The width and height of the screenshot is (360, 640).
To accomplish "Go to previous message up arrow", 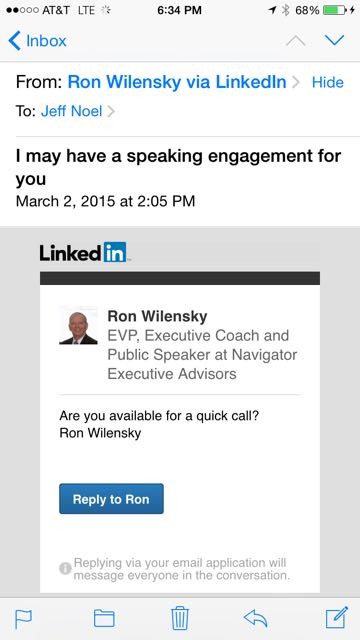I will pos(296,40).
